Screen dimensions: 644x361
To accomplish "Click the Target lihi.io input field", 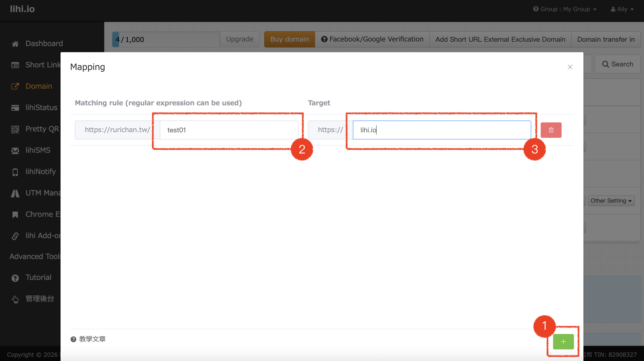I will (441, 130).
